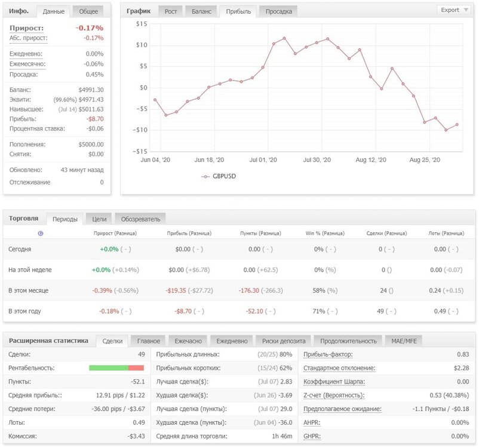Select the Прибыль chart tab

pos(238,11)
